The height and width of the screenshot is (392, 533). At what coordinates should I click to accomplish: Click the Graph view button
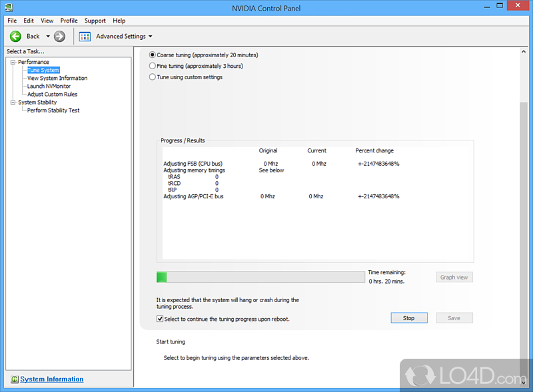coord(454,277)
